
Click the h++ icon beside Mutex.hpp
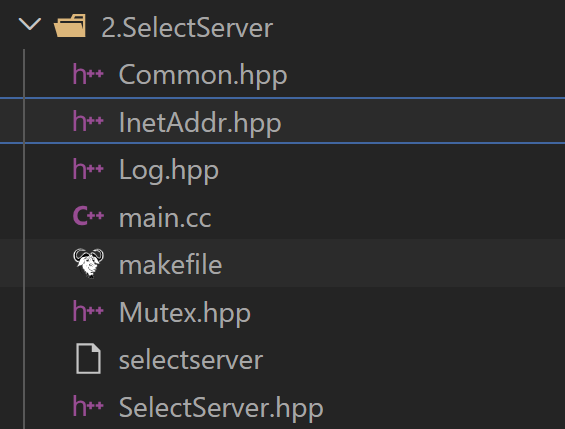click(x=88, y=312)
